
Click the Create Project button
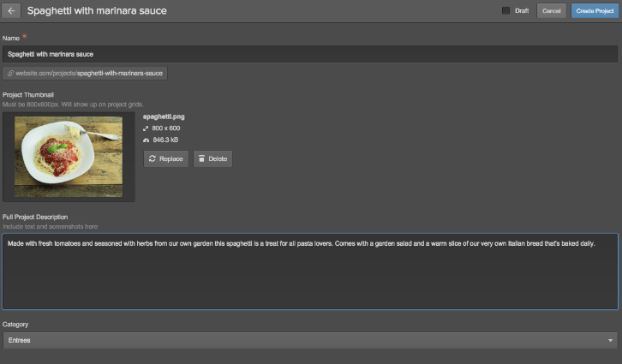tap(595, 10)
